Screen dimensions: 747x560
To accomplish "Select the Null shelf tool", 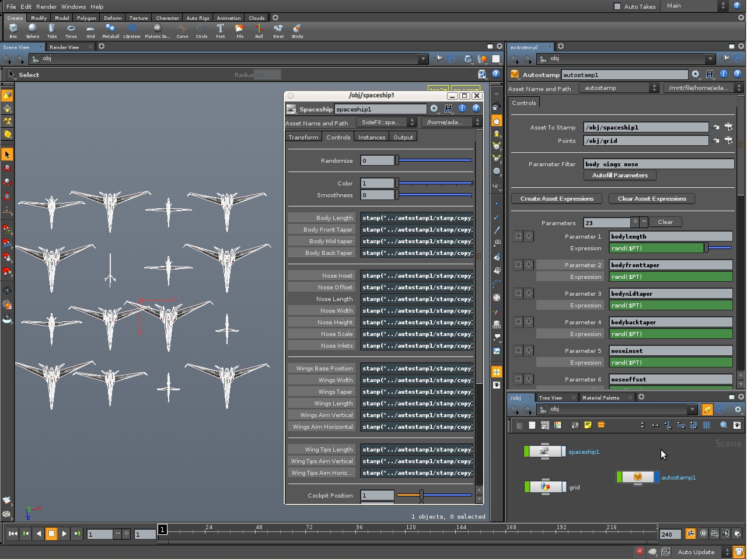I will click(x=259, y=31).
